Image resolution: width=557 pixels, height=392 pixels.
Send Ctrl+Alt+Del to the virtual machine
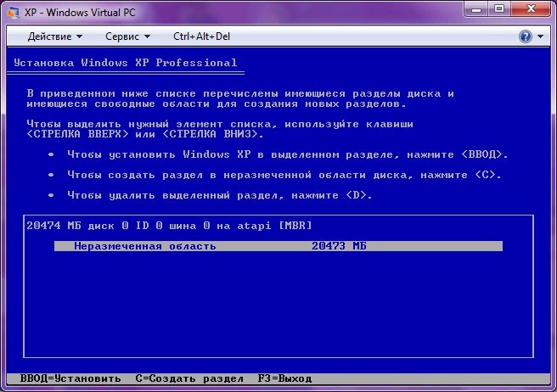point(201,36)
